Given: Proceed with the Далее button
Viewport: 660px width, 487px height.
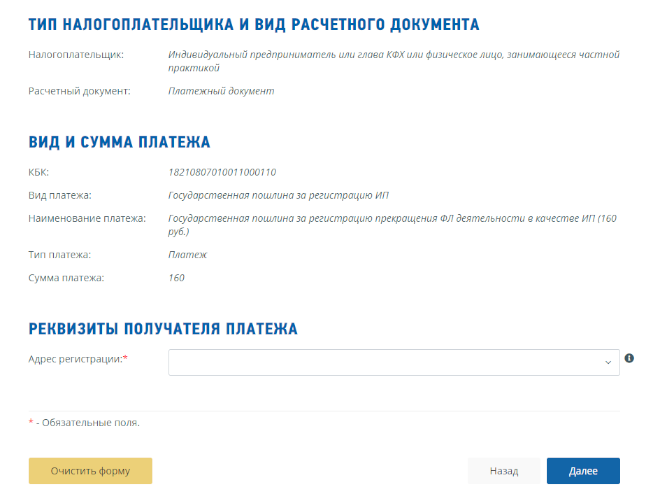Looking at the screenshot, I should [x=583, y=471].
